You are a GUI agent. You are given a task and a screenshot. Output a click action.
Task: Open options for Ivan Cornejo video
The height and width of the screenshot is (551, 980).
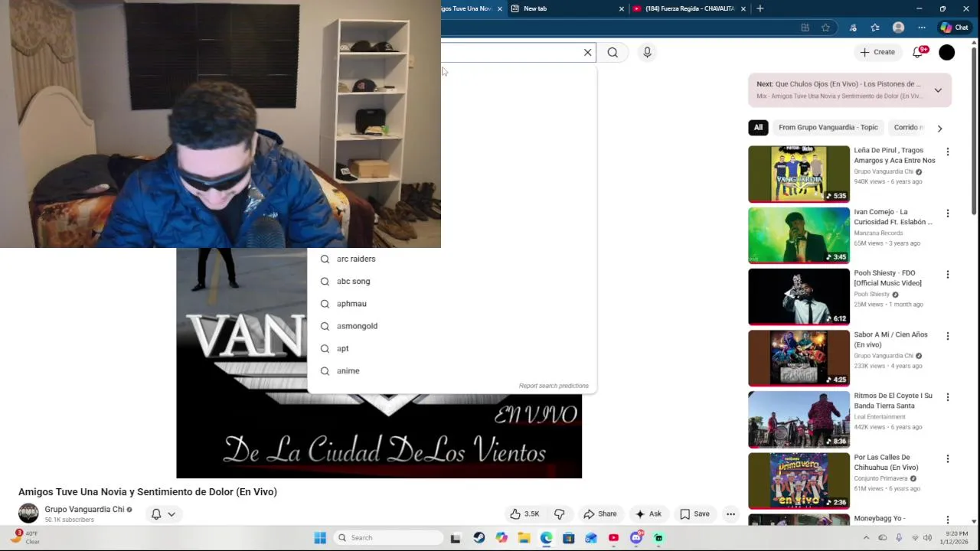tap(947, 213)
